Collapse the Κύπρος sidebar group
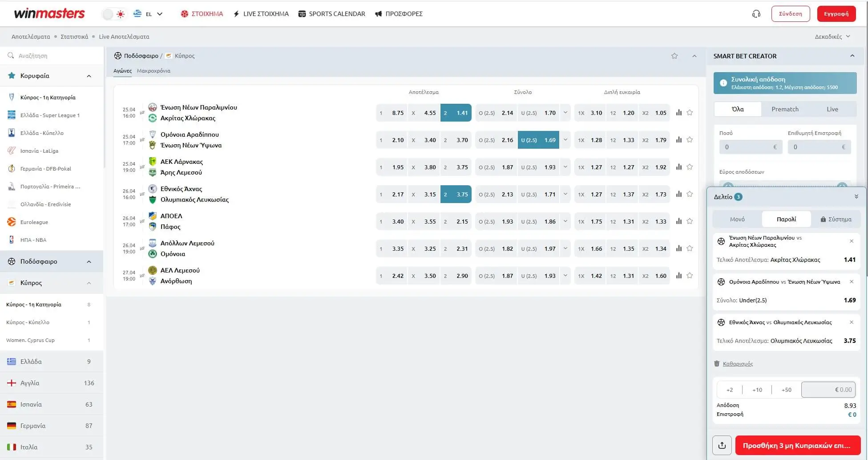Screen dimensions: 868x460 (x=89, y=283)
